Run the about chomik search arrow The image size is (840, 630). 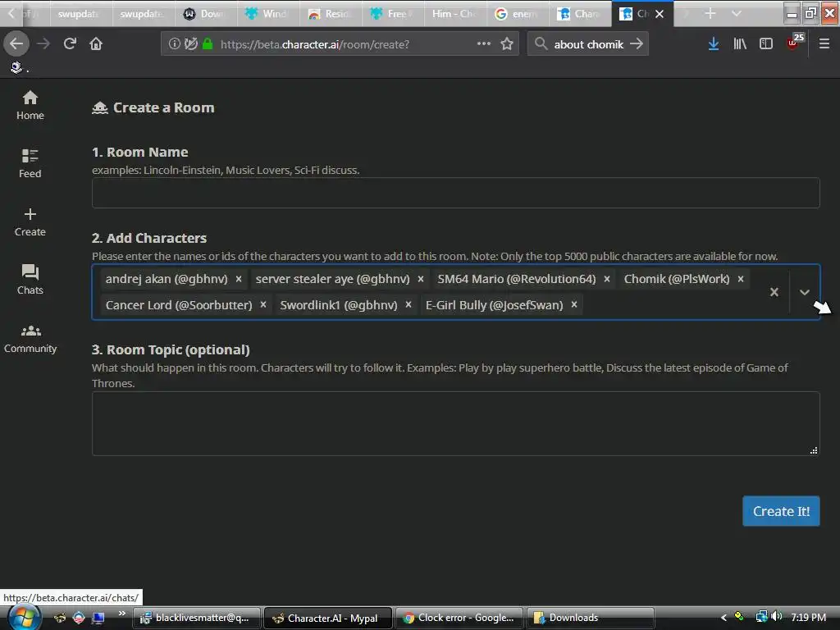click(637, 43)
